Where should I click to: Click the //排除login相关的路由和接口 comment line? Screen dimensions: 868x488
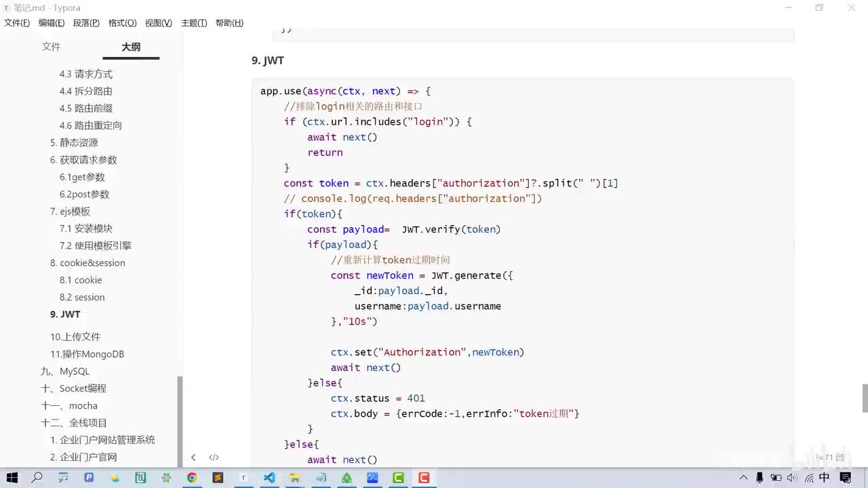coord(353,106)
